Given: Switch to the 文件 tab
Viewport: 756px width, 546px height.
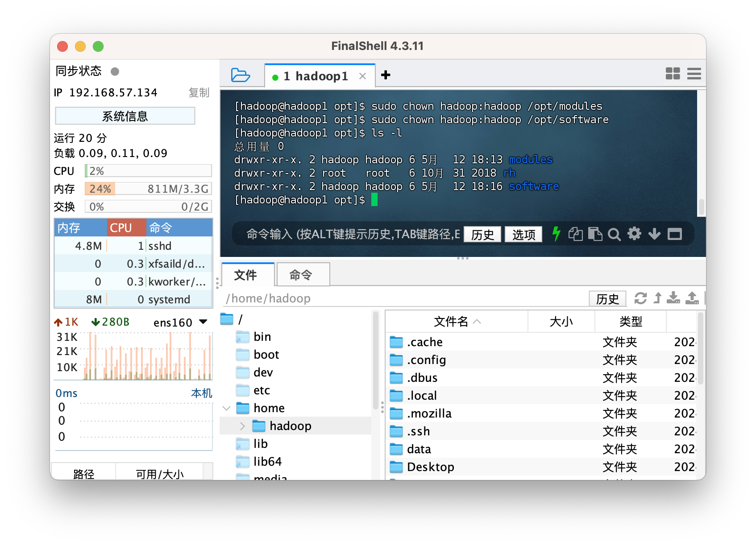Looking at the screenshot, I should 248,275.
